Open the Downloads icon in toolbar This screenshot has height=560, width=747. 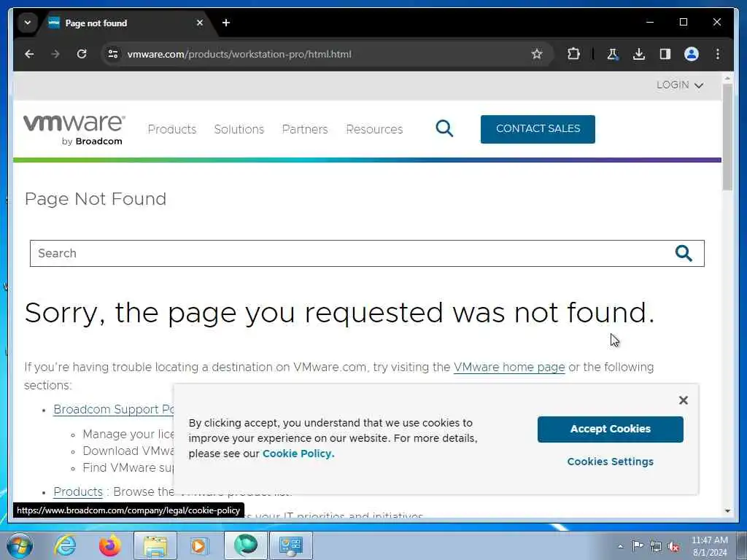(x=639, y=54)
